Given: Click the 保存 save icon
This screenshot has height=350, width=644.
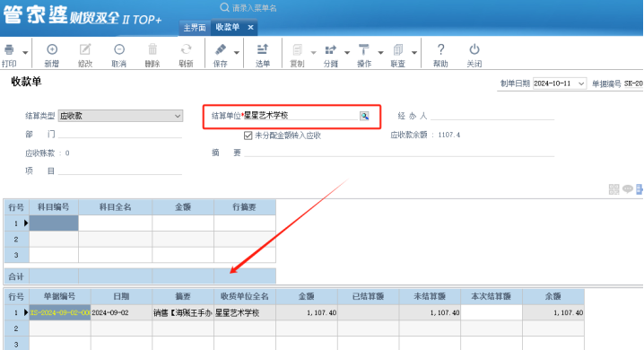Looking at the screenshot, I should coord(221,49).
